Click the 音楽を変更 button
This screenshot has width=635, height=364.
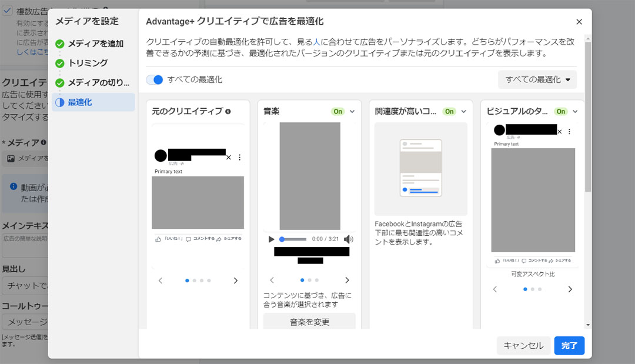click(x=309, y=322)
